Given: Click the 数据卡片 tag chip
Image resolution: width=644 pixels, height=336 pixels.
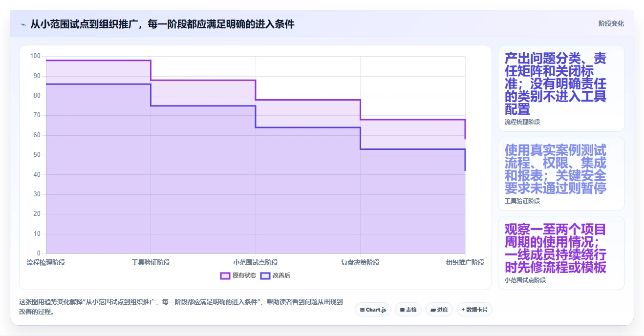Looking at the screenshot, I should (x=474, y=310).
